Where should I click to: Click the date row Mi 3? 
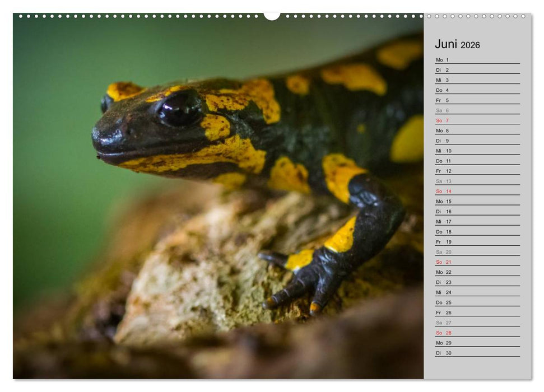440,80
